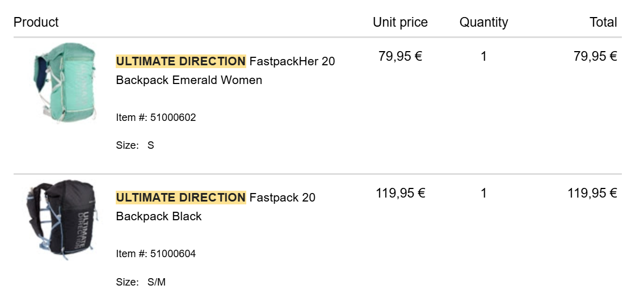Click the emerald FastpackHer backpack thumbnail
This screenshot has height=302, width=644.
pyautogui.click(x=63, y=83)
